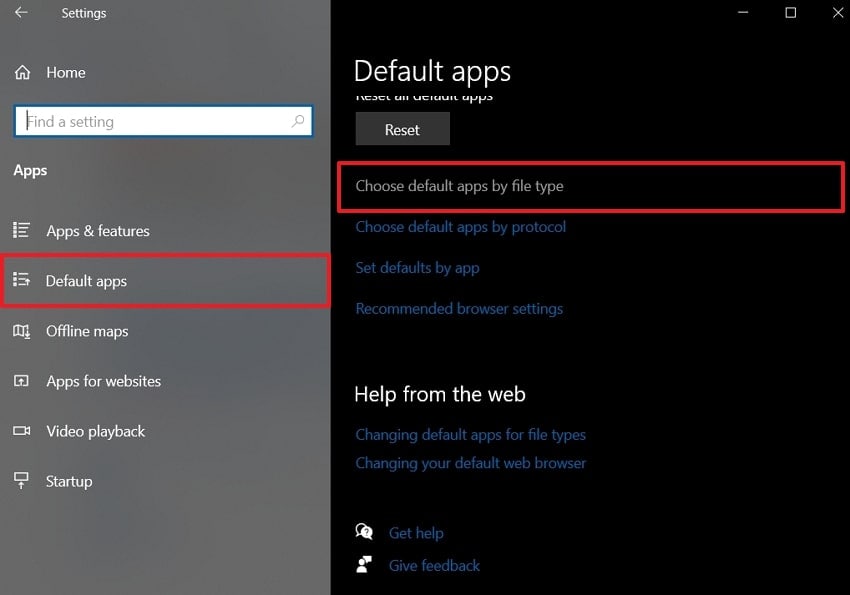Click the Home icon in sidebar
Image resolution: width=850 pixels, height=595 pixels.
pos(22,73)
